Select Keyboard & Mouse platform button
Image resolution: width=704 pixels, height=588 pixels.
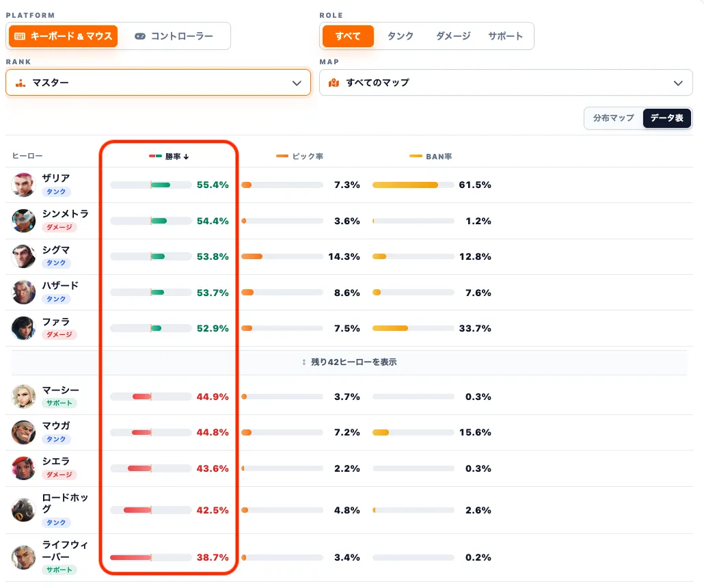click(64, 36)
